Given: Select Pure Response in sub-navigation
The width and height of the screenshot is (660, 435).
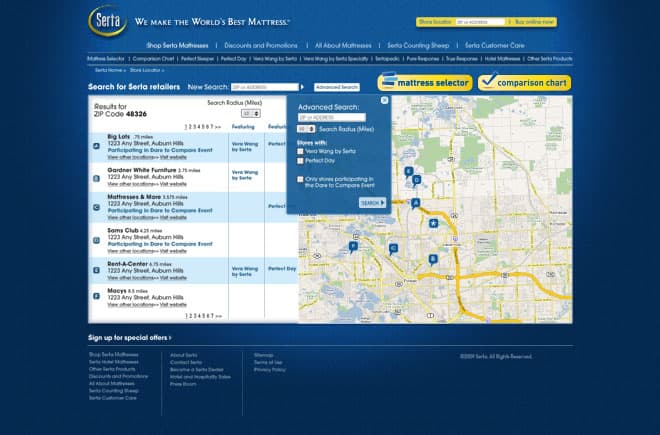Looking at the screenshot, I should tap(423, 59).
